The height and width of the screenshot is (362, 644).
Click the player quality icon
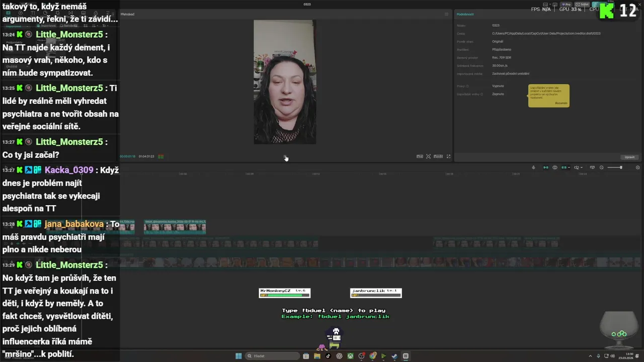[420, 156]
